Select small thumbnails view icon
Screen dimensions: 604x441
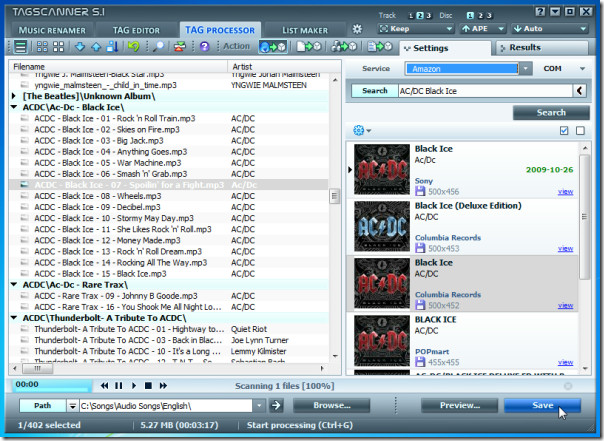tap(42, 47)
